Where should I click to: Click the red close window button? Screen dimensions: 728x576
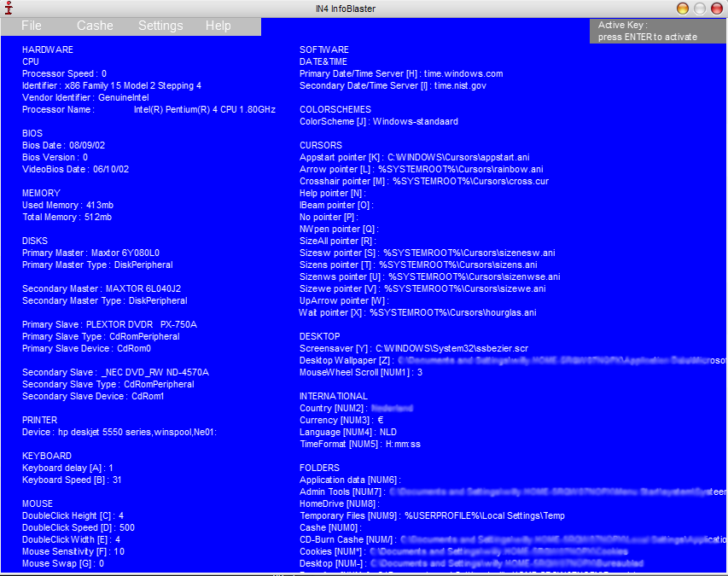(x=683, y=9)
